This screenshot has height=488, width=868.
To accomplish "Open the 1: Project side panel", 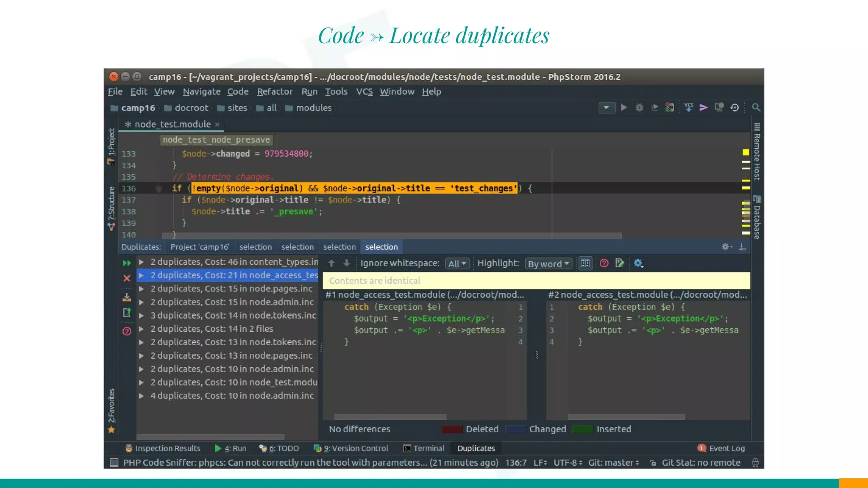I will pyautogui.click(x=111, y=146).
